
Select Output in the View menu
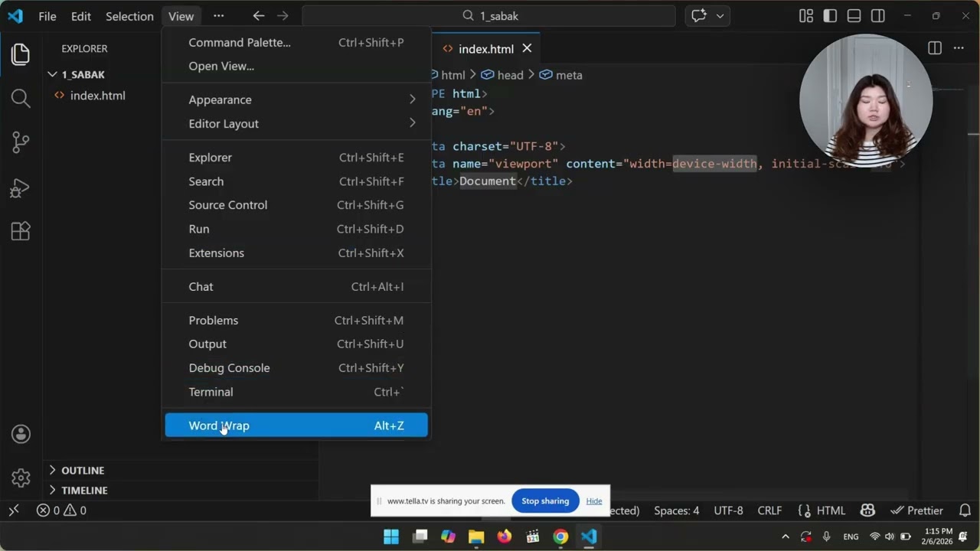point(296,344)
